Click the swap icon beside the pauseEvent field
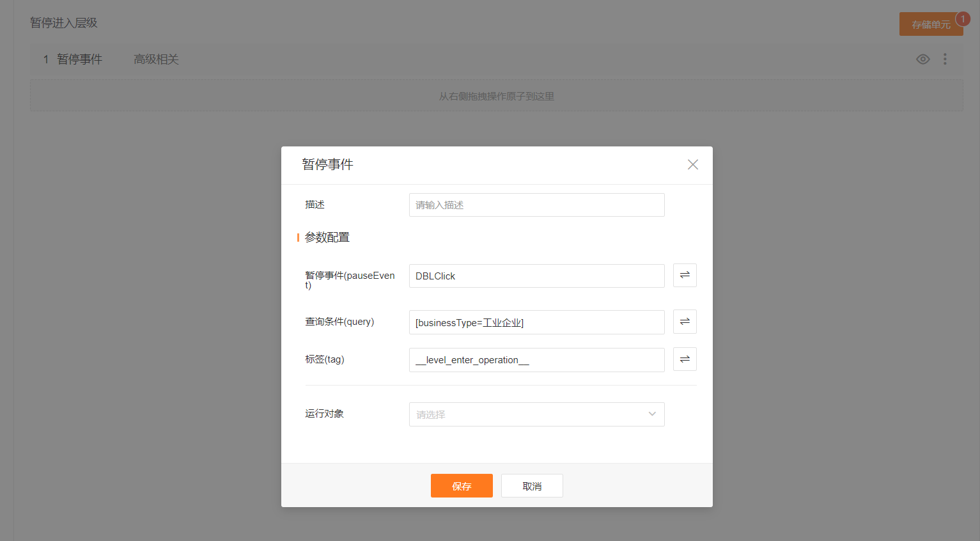Viewport: 980px width, 541px height. tap(685, 275)
